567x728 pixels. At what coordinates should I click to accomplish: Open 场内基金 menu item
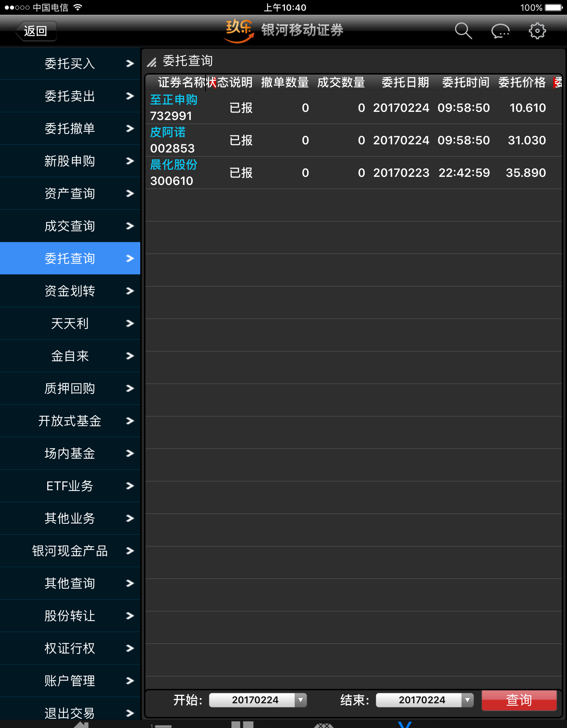coord(70,453)
